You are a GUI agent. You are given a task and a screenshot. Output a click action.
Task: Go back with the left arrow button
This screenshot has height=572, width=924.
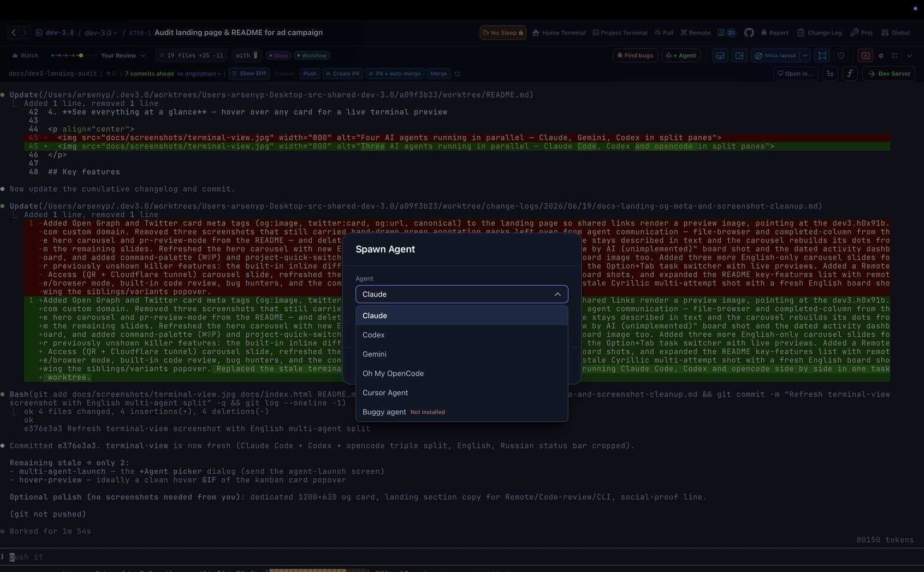pyautogui.click(x=14, y=33)
